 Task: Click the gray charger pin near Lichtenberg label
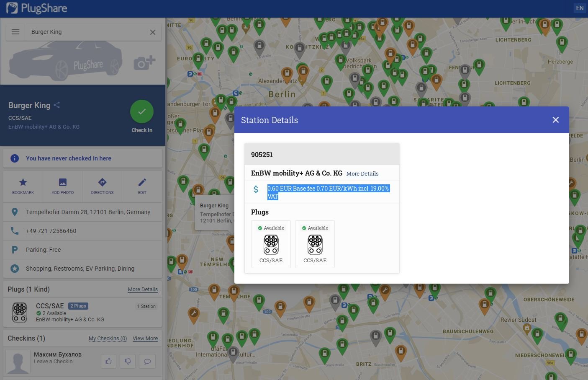(465, 72)
